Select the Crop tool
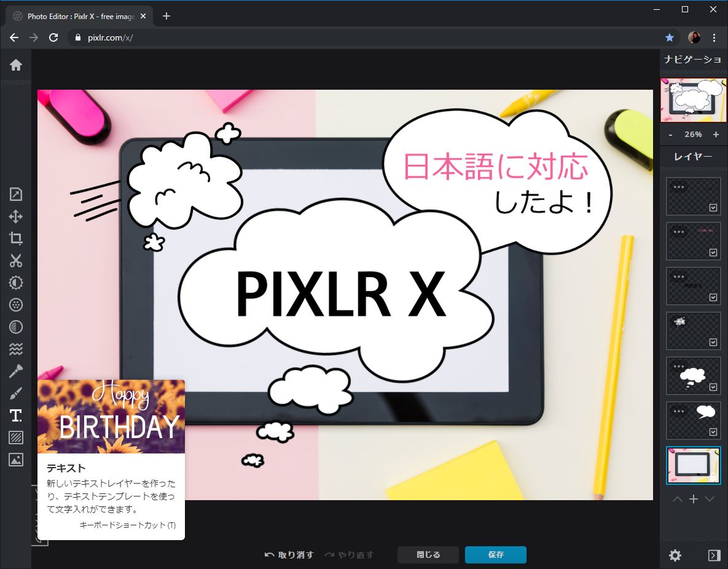The width and height of the screenshot is (728, 569). pyautogui.click(x=16, y=238)
